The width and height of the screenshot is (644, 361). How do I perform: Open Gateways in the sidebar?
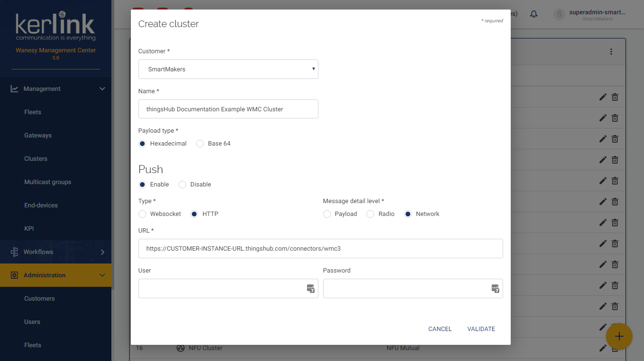38,136
